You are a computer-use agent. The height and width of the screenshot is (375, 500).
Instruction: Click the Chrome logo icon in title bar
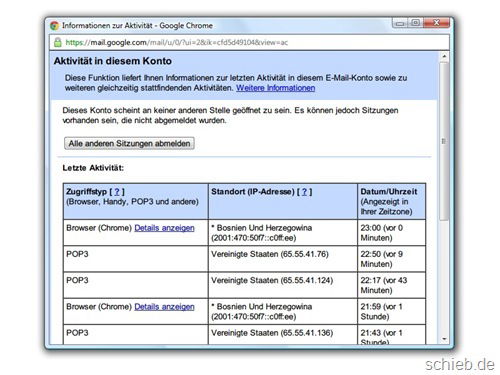point(54,26)
